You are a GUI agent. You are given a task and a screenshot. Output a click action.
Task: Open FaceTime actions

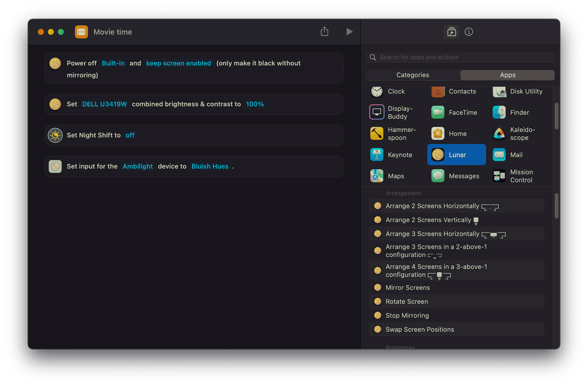click(437, 112)
